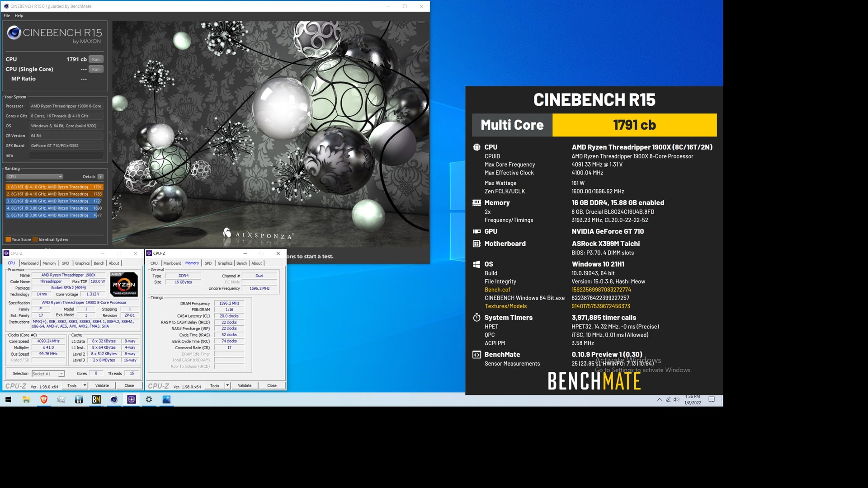Select ranking entry one, score 1791
Viewport: 868px width, 488px height.
pos(54,187)
